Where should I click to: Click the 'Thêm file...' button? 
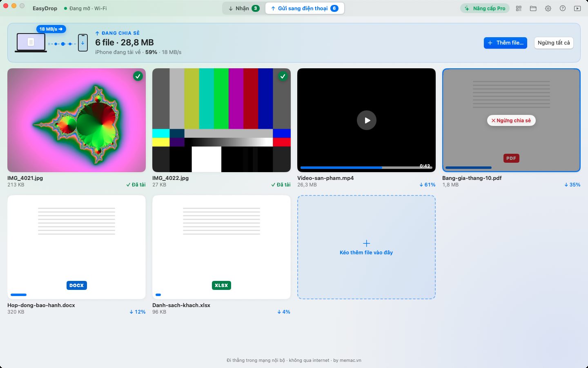pos(506,43)
